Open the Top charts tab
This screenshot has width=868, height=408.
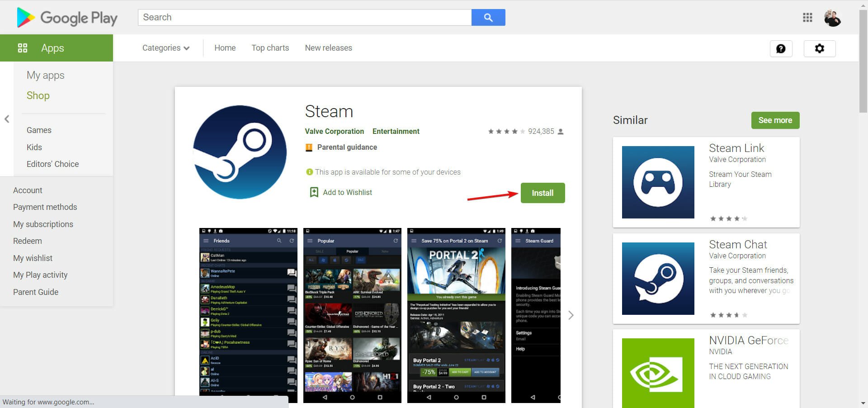(270, 48)
